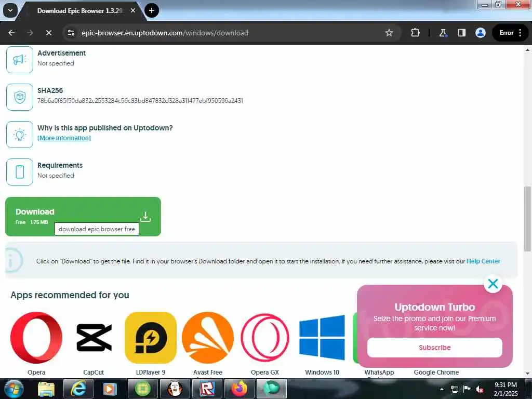Open the Chrome profile avatar

[481, 33]
